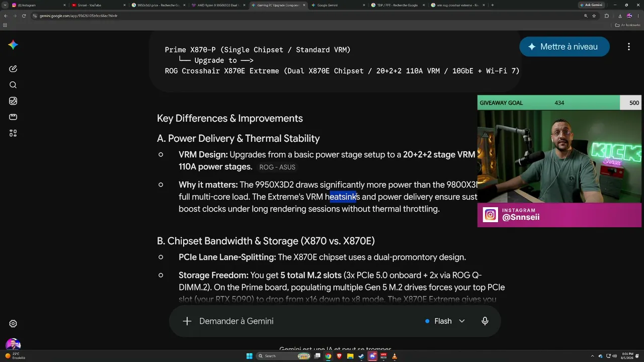644x362 pixels.
Task: Click the text 'Key Differences & Improvements'
Action: tap(230, 119)
